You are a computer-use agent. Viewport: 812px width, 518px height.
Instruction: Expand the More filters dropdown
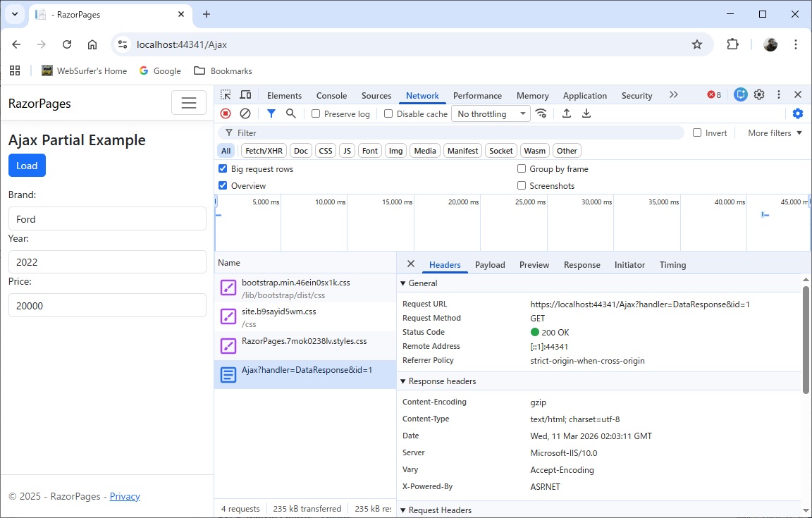(x=775, y=133)
